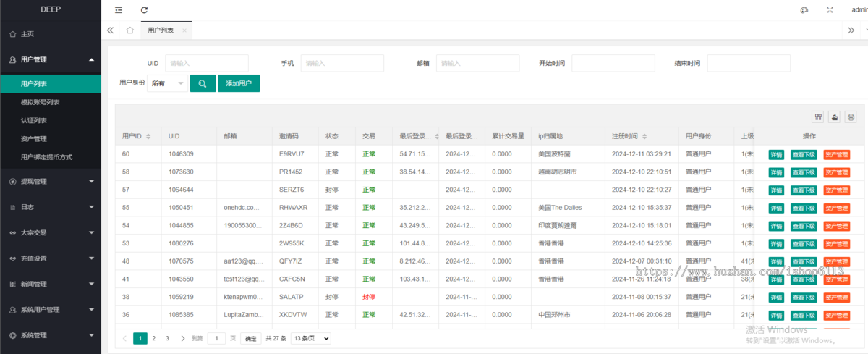Click the red 封停 trade status
This screenshot has width=868, height=354.
point(369,298)
